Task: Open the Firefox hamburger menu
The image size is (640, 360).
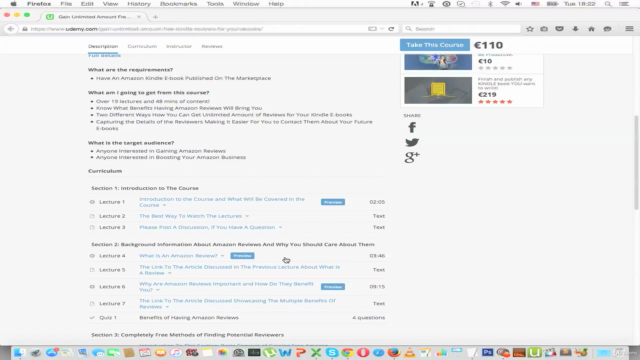Action: pos(629,29)
